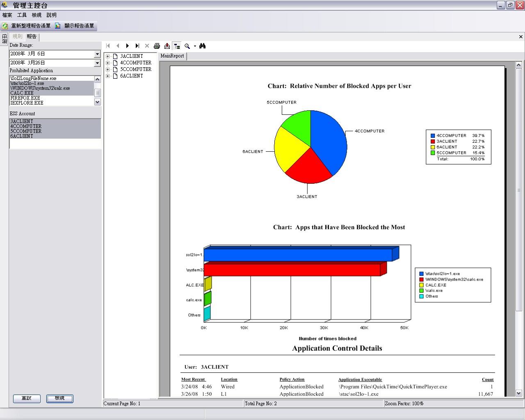The image size is (525, 420).
Task: Go to the next report page
Action: point(128,46)
